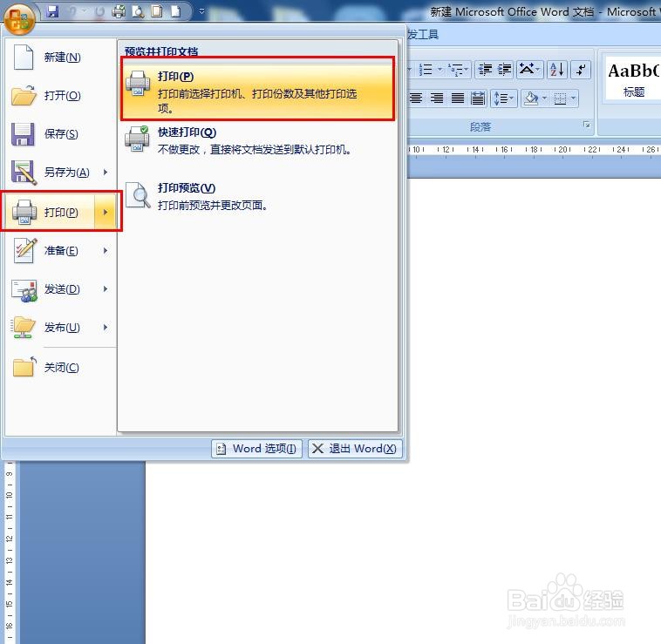Click the New blank document icon in Quick Access Toolbar
Viewport: 661px width, 644px height.
[175, 11]
